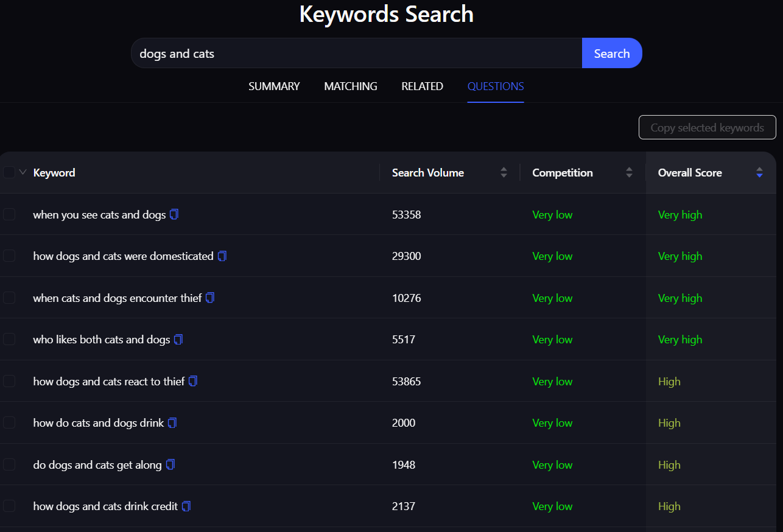
Task: Check the box for 'when you see cats and dogs'
Action: [x=9, y=214]
